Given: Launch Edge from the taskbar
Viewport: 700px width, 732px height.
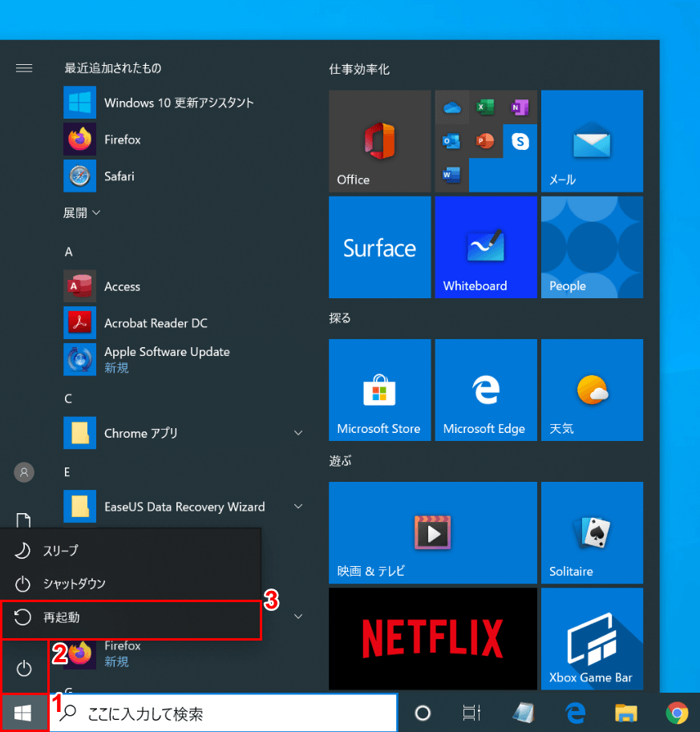Looking at the screenshot, I should (576, 713).
